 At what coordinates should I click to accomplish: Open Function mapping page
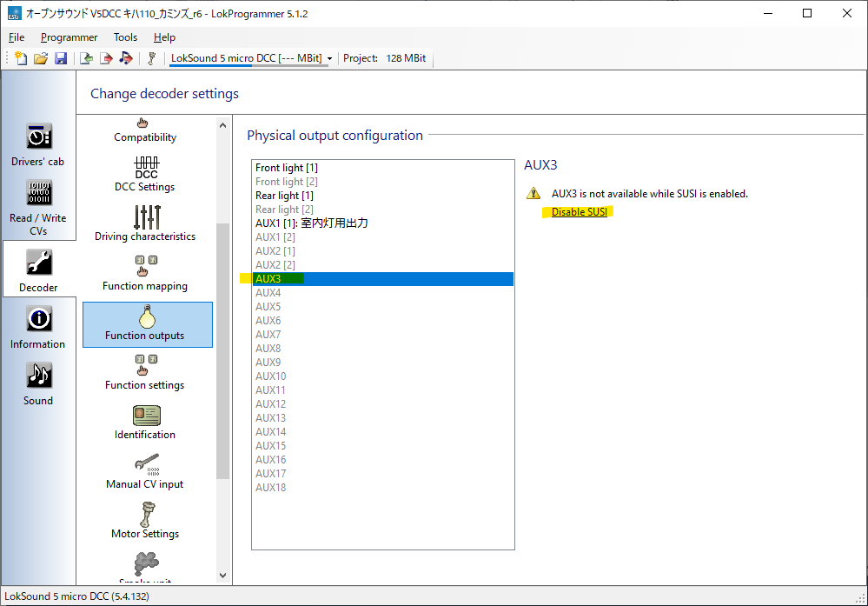click(x=145, y=274)
